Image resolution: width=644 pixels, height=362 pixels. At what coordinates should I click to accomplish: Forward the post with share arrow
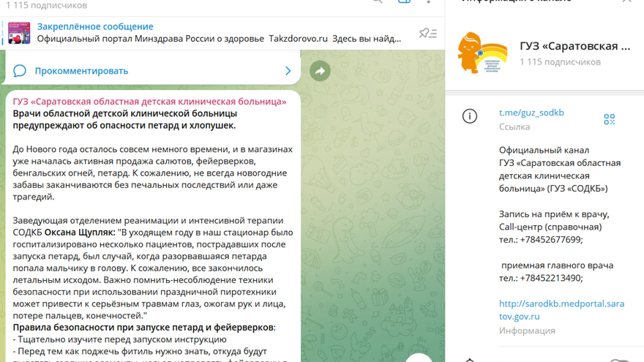(320, 71)
